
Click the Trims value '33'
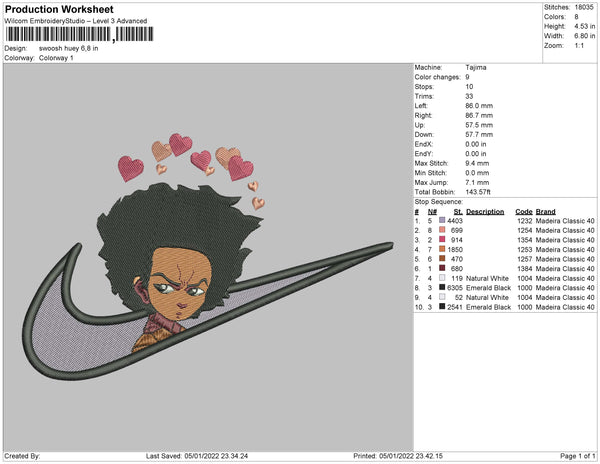coord(469,96)
